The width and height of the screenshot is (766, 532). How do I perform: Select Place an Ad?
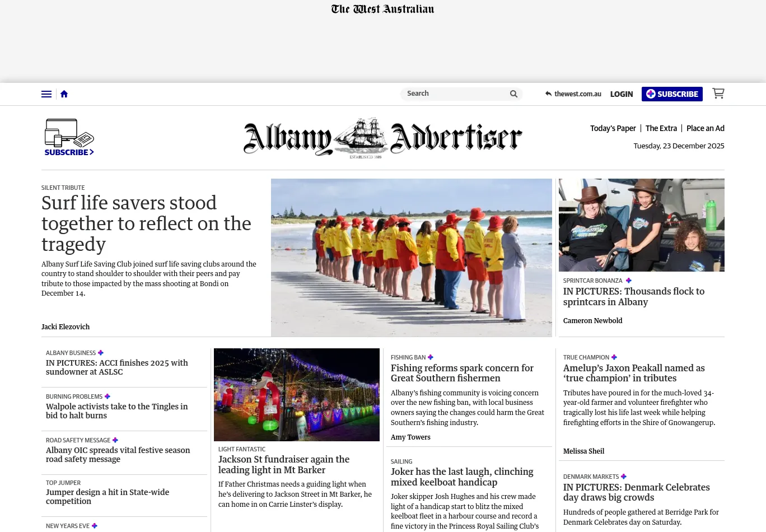[x=705, y=128]
